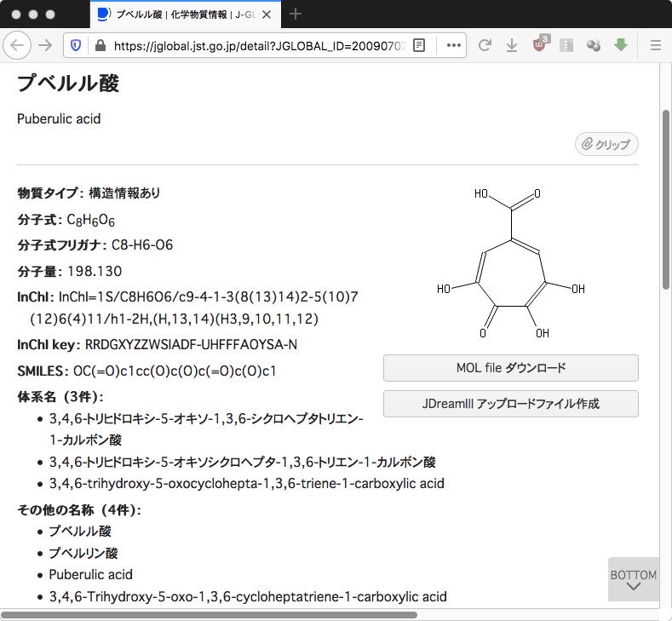Click the molecular weight value 198.130
This screenshot has height=621, width=672.
(95, 271)
